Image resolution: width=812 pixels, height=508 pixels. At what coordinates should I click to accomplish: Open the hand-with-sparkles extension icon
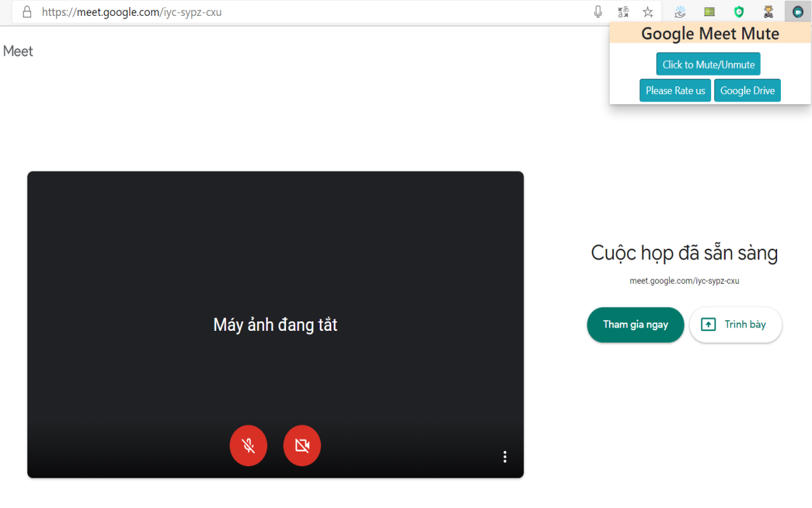pos(680,11)
